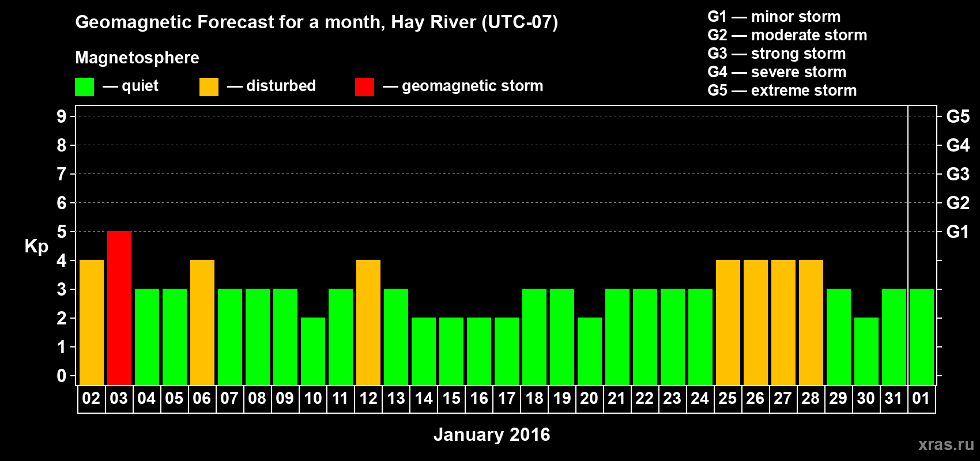
Task: Click date label 18 on the axis
Action: point(534,398)
